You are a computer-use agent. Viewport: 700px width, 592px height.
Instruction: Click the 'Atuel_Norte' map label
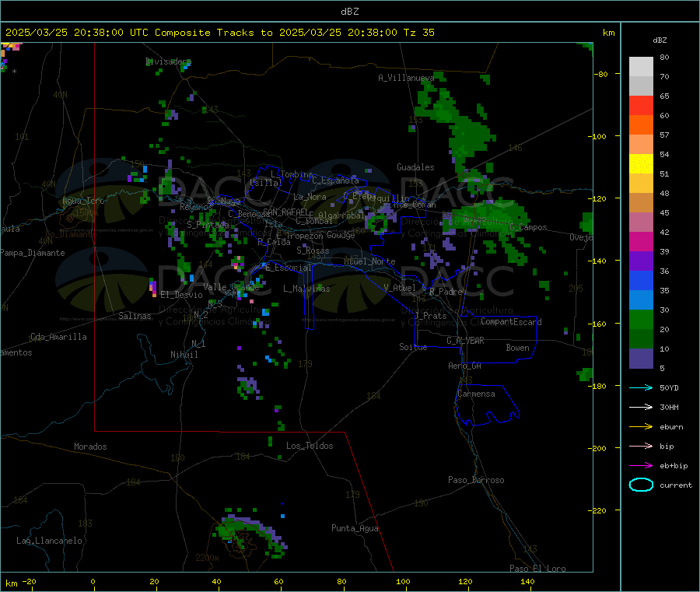click(369, 261)
